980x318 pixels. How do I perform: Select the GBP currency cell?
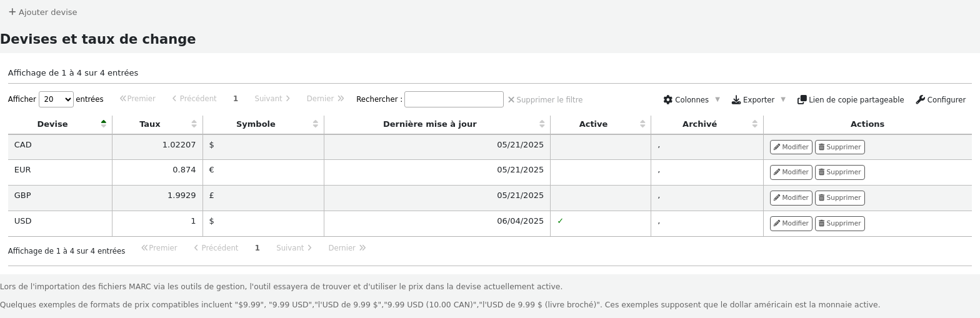point(60,198)
